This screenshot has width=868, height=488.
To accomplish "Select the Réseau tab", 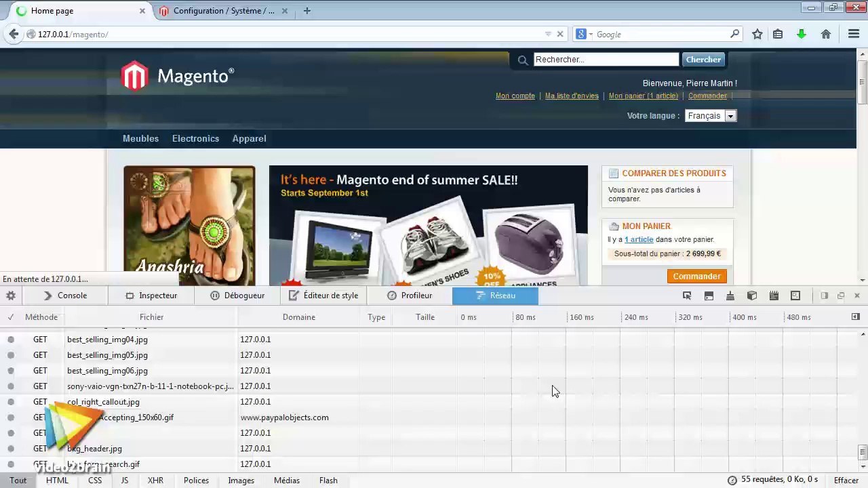I will (x=495, y=296).
